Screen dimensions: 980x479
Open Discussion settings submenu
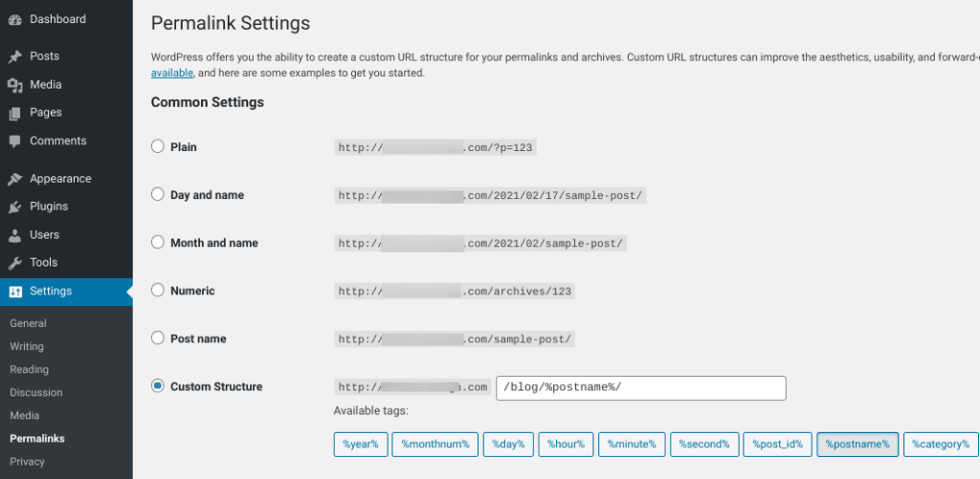pos(36,393)
